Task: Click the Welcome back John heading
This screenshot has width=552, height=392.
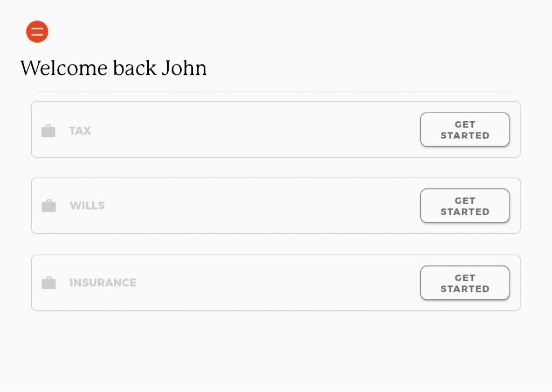Action: coord(113,68)
